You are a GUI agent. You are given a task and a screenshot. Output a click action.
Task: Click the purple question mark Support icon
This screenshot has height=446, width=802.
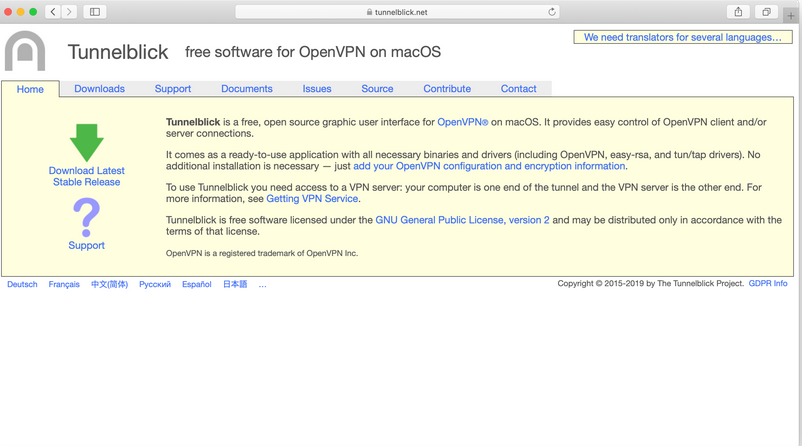[87, 217]
